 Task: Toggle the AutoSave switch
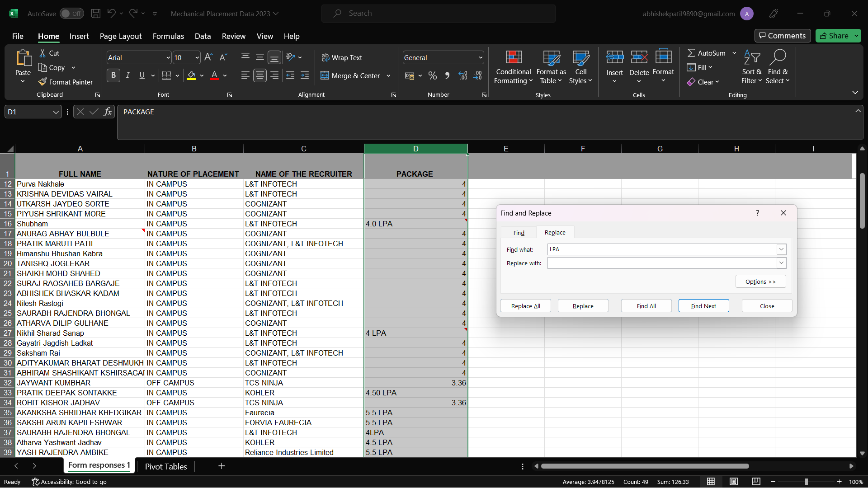pos(71,14)
